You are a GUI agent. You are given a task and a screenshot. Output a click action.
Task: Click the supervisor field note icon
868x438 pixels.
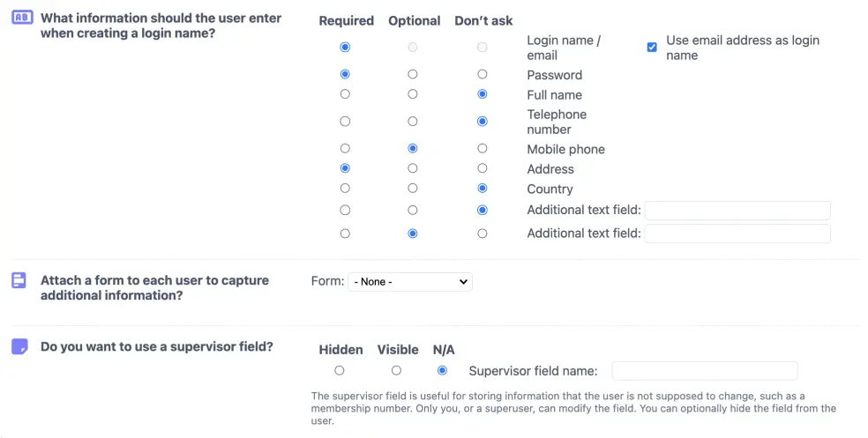click(19, 347)
